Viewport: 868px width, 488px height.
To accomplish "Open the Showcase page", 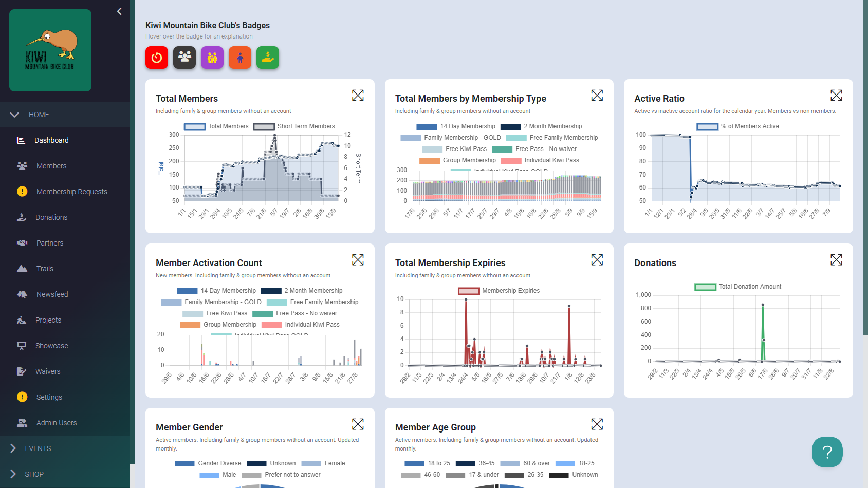I will pos(65,346).
